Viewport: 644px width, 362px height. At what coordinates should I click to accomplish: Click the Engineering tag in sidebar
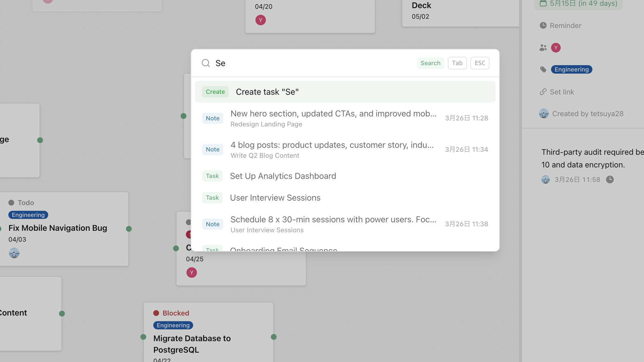pyautogui.click(x=572, y=69)
